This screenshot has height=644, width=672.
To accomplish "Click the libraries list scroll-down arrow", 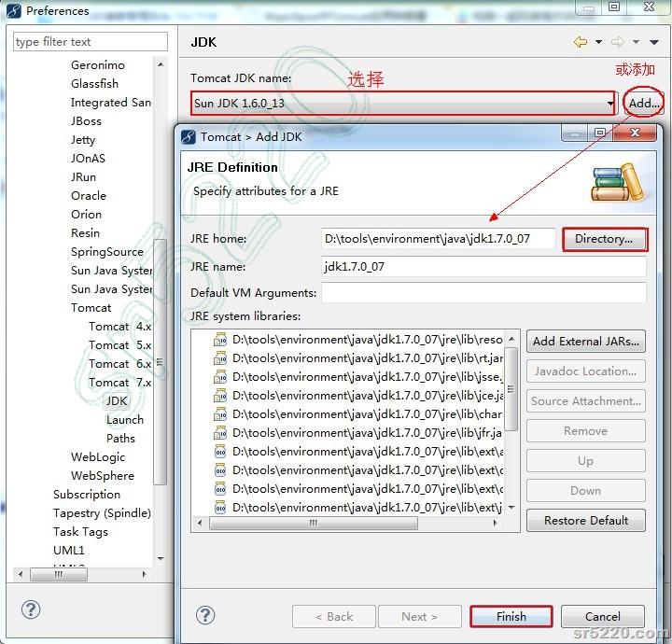I will coord(511,508).
